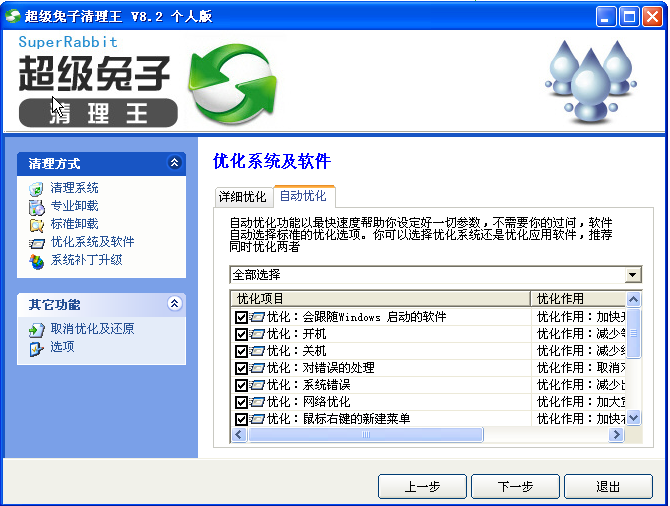This screenshot has height=506, width=670.
Task: Open the 全部选择 dropdown arrow
Action: 633,274
